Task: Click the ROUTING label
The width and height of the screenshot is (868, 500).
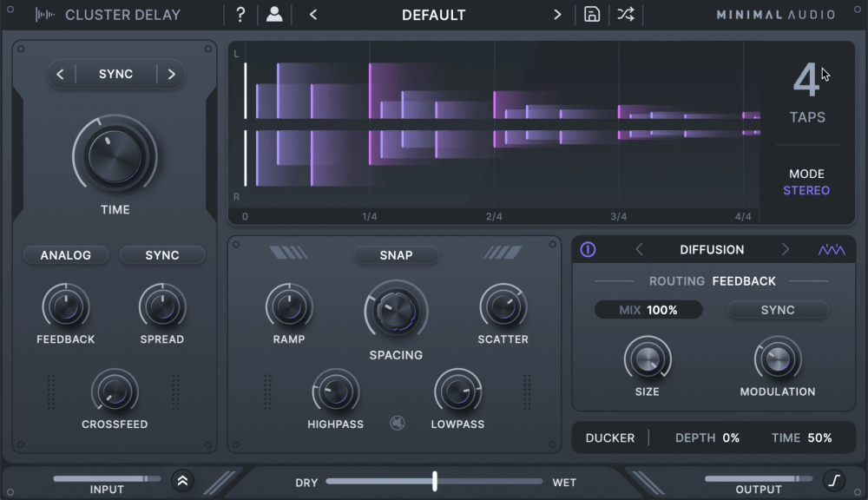Action: pyautogui.click(x=676, y=281)
